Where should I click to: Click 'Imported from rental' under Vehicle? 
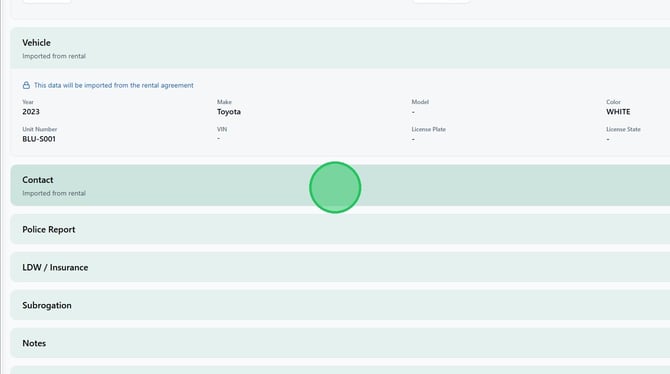pyautogui.click(x=54, y=56)
